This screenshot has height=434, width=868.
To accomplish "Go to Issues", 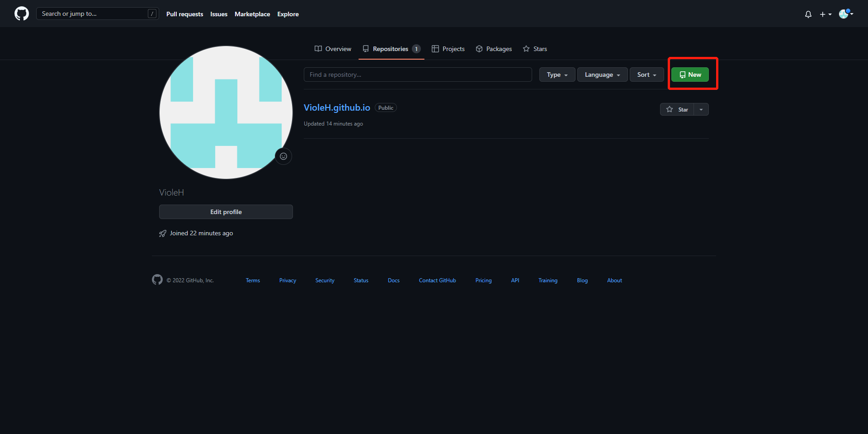I will point(219,14).
